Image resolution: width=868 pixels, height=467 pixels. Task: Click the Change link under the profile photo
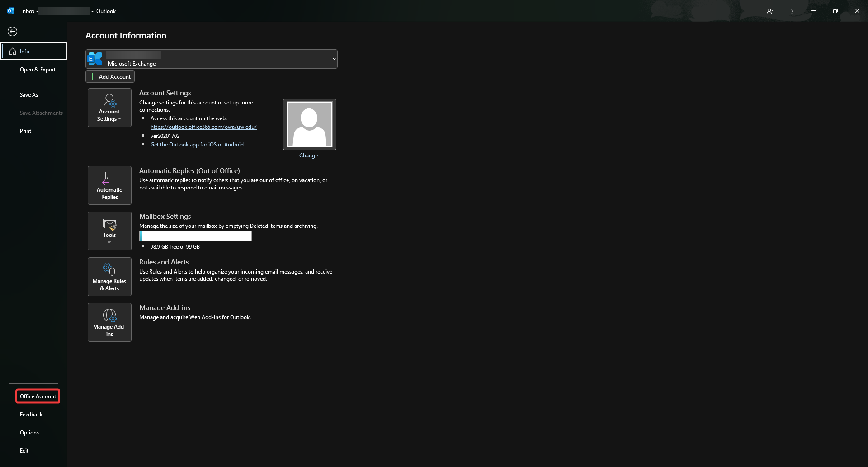coord(308,156)
